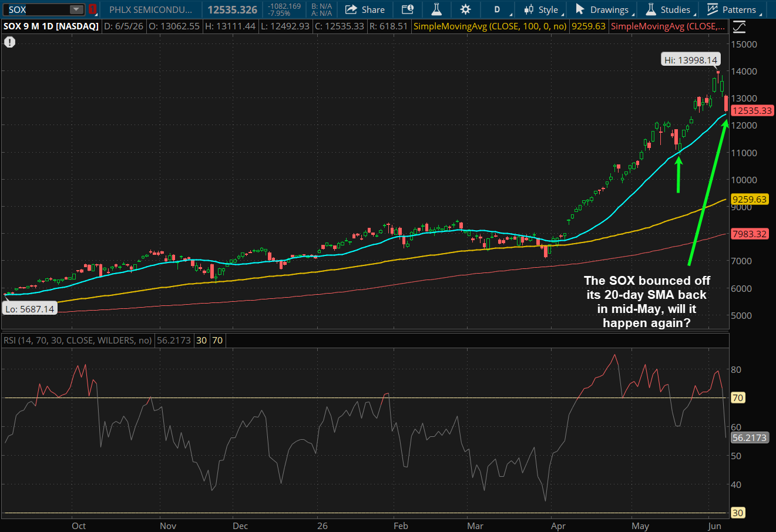The image size is (776, 532).
Task: Open the Style menu
Action: (x=543, y=9)
